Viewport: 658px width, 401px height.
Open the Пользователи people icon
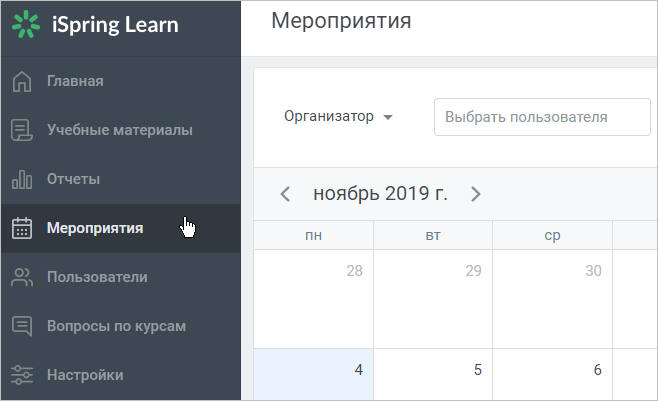point(22,277)
